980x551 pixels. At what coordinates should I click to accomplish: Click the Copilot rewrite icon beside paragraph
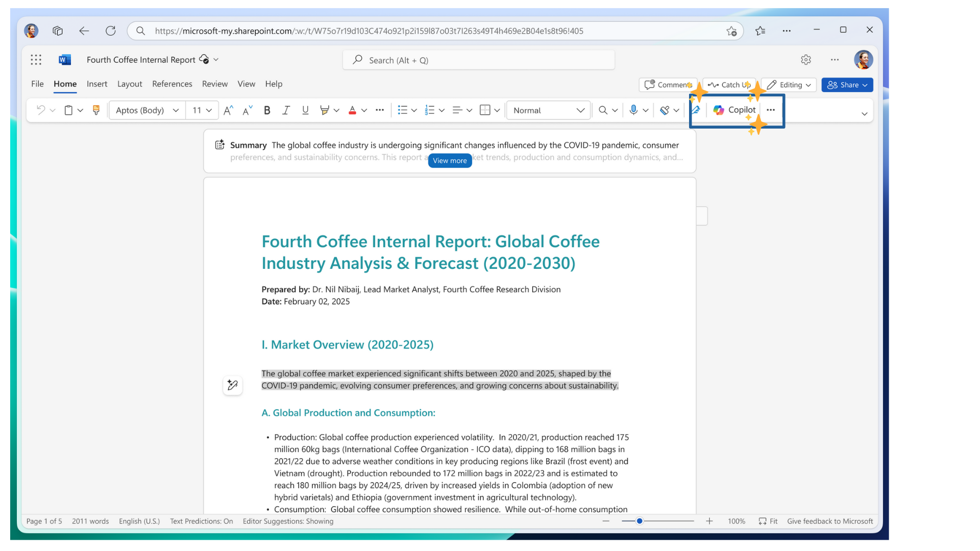tap(233, 385)
